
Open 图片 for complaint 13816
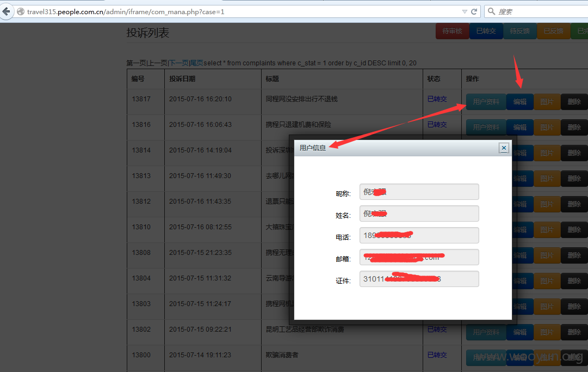point(547,127)
